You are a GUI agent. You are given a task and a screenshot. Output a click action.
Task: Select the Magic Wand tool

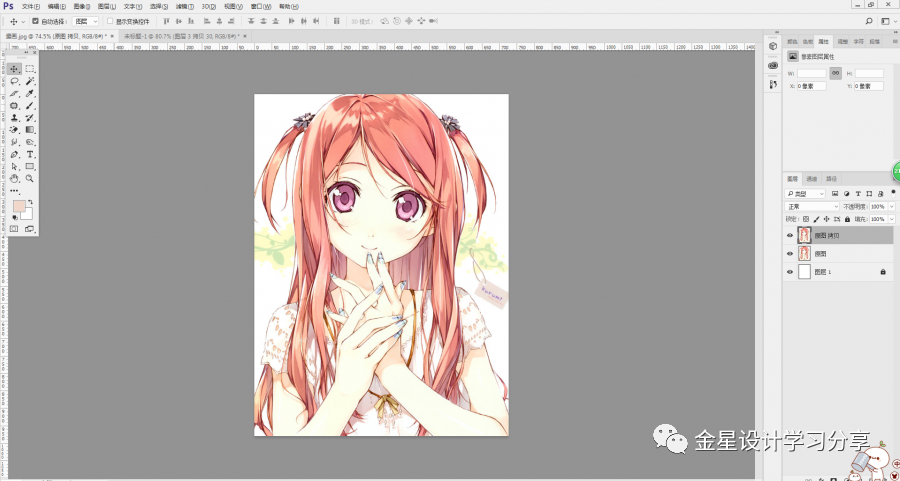tap(30, 82)
